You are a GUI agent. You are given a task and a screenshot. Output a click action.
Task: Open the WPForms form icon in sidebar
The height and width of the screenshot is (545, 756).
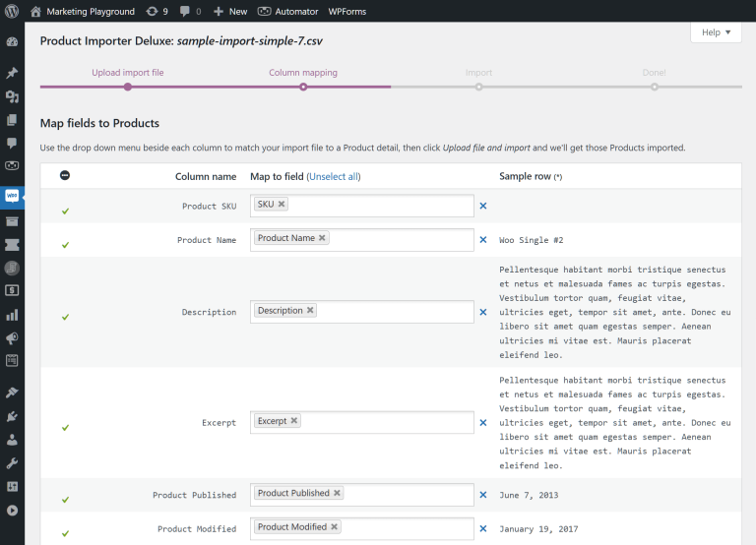pos(12,360)
